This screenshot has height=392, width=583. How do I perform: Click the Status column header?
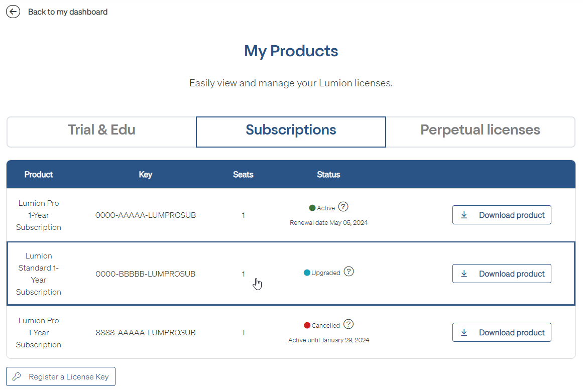[328, 174]
